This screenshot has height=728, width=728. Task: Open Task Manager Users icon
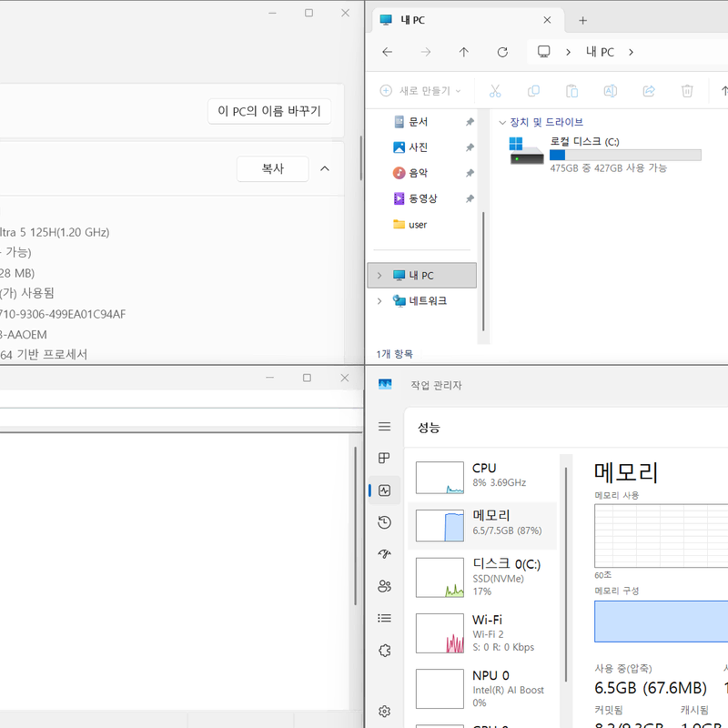coord(384,586)
